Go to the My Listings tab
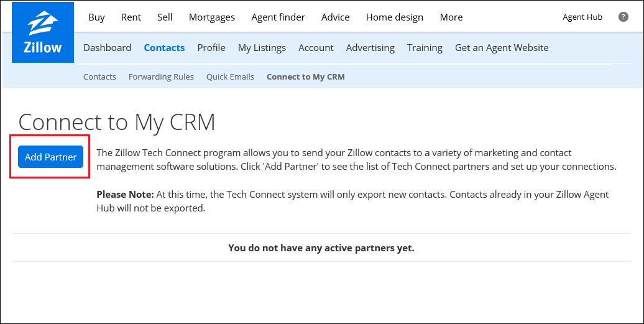644x324 pixels. pos(262,47)
